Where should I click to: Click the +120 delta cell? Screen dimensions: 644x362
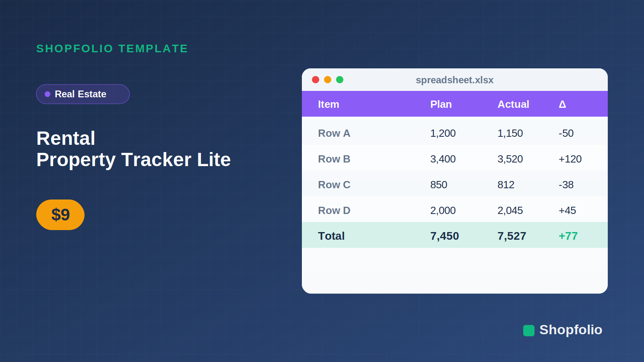(x=570, y=159)
